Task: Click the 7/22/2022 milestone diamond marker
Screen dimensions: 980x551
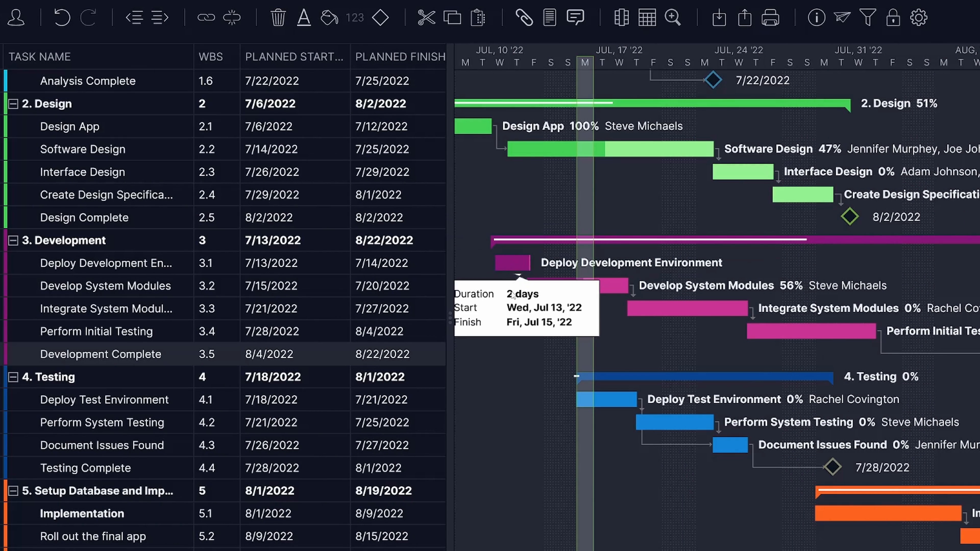Action: click(714, 80)
